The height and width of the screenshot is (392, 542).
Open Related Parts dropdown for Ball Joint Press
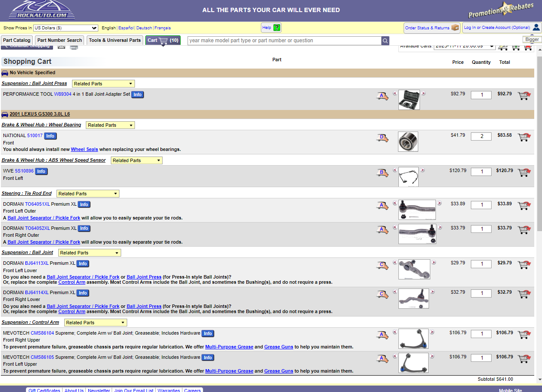103,84
